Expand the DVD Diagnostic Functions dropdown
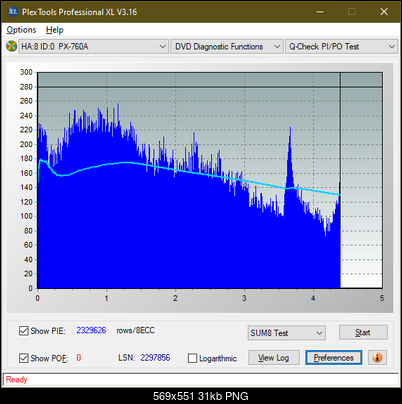The width and height of the screenshot is (402, 404). (x=227, y=47)
